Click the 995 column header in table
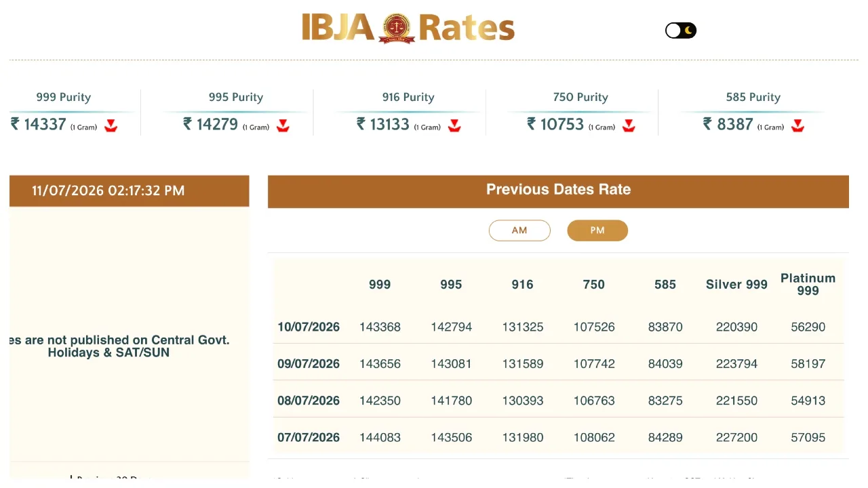This screenshot has height=488, width=868. coord(451,285)
